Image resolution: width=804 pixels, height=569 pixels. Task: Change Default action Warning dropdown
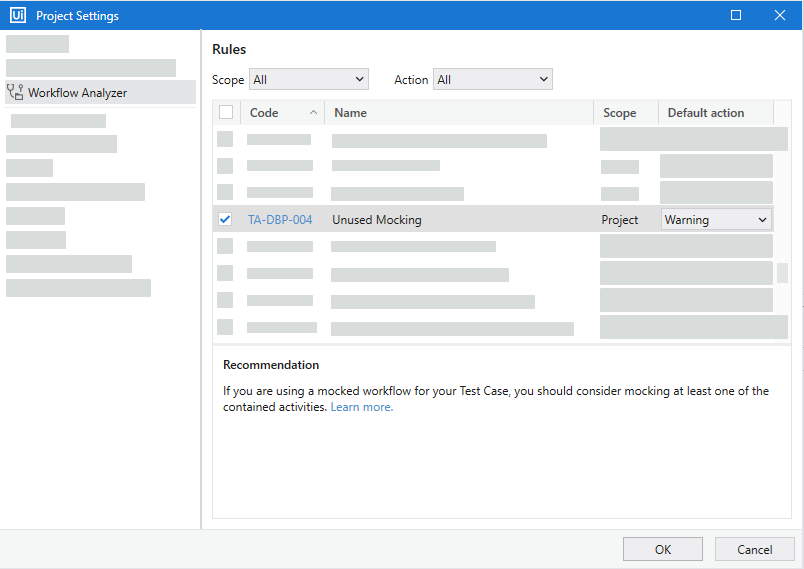coord(716,220)
